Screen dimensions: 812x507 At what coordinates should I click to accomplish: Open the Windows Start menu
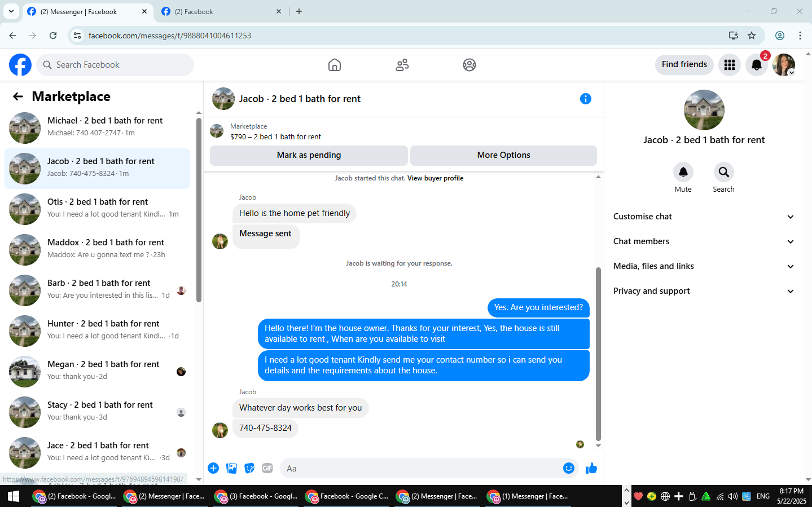(14, 496)
